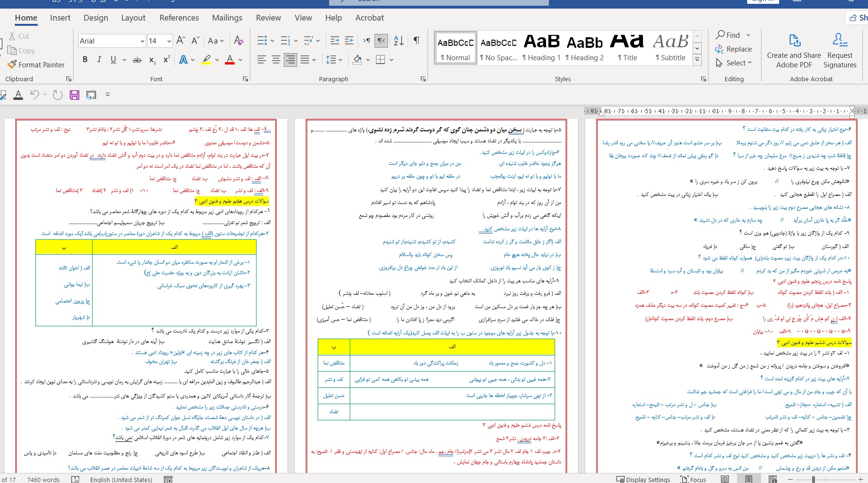Click the Increase Indent icon
The width and height of the screenshot is (868, 483).
(349, 41)
